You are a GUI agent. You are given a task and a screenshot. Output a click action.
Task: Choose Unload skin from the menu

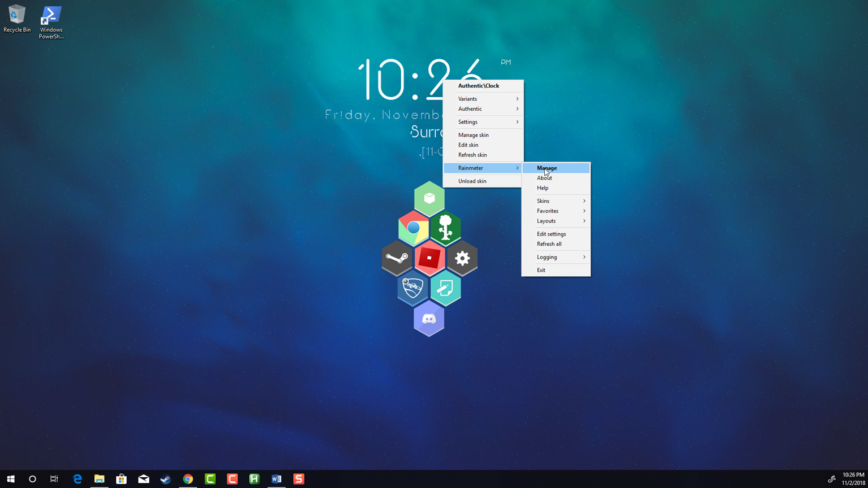tap(472, 181)
